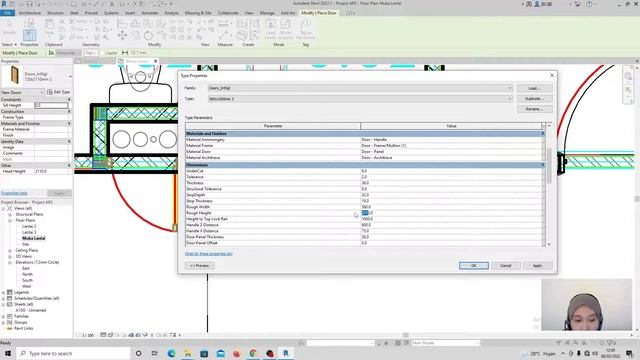Viewport: 640px width, 360px height.
Task: Click the Detail Level icon in view control bar
Action: (103, 335)
